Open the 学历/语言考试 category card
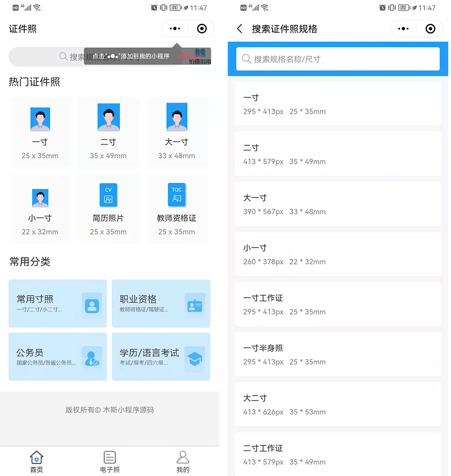This screenshot has width=451, height=476. tap(161, 356)
